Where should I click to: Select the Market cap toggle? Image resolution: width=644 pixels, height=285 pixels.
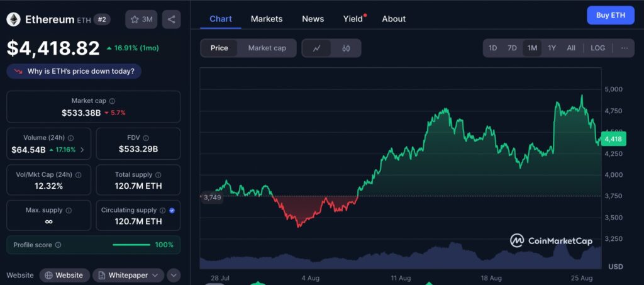267,48
